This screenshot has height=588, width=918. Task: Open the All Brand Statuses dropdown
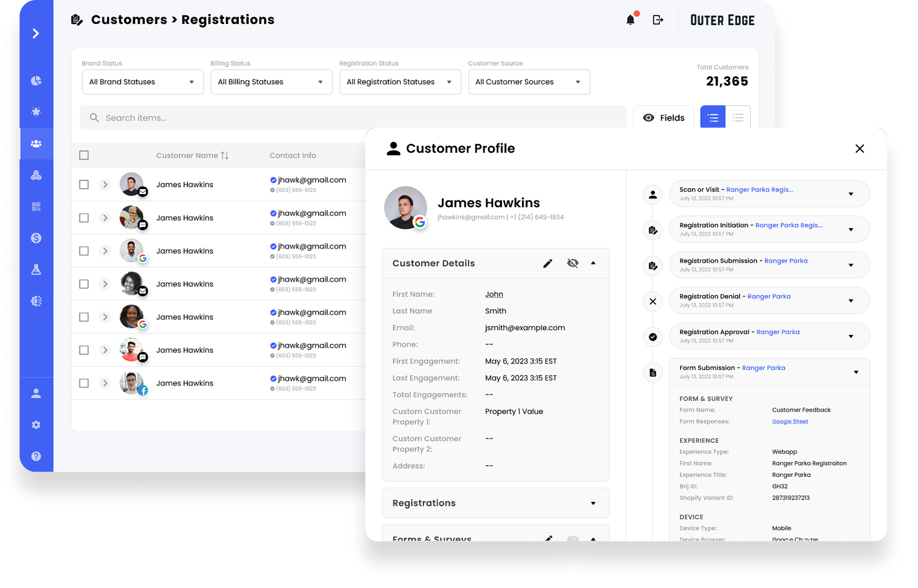[x=143, y=82]
